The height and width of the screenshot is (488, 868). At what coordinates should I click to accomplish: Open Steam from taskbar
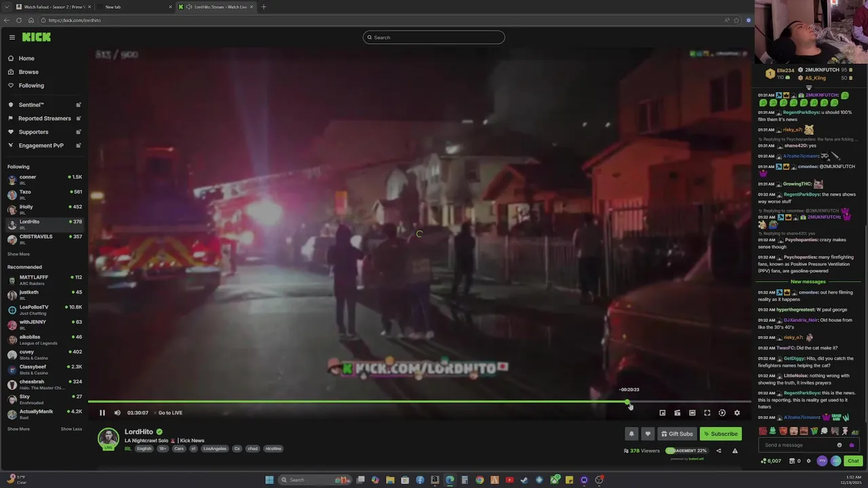point(524,480)
